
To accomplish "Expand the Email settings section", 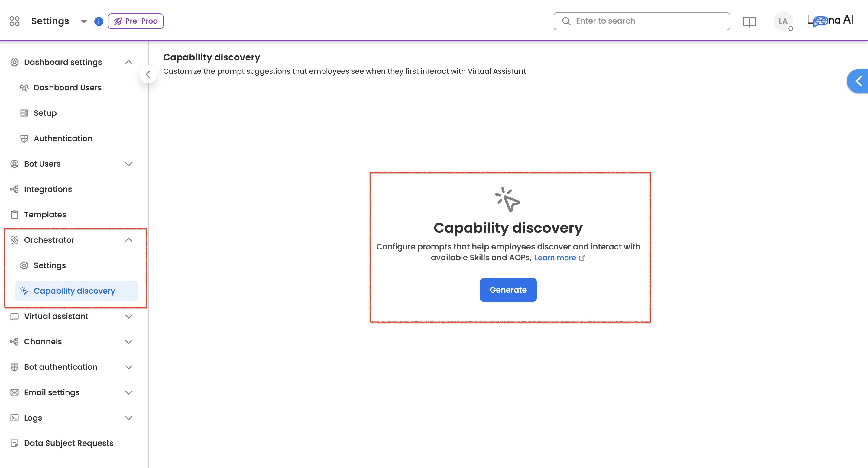I will (x=128, y=392).
